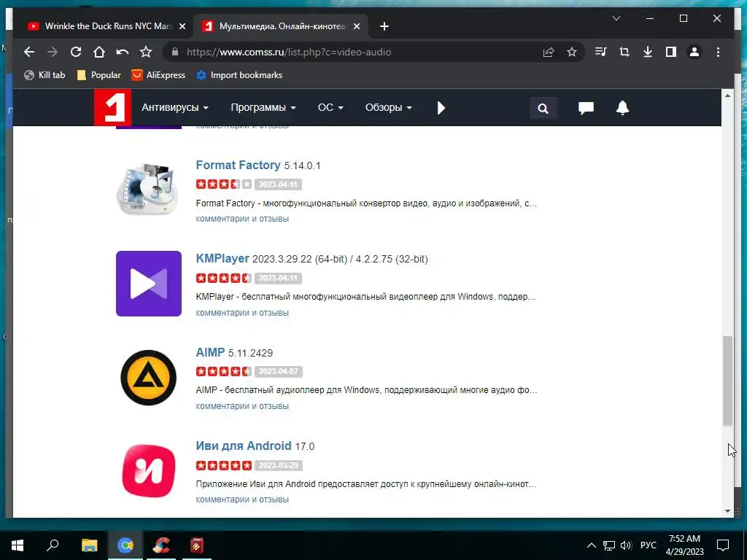Click the scrollbar up arrow
Screen dimensions: 747x560
727,96
